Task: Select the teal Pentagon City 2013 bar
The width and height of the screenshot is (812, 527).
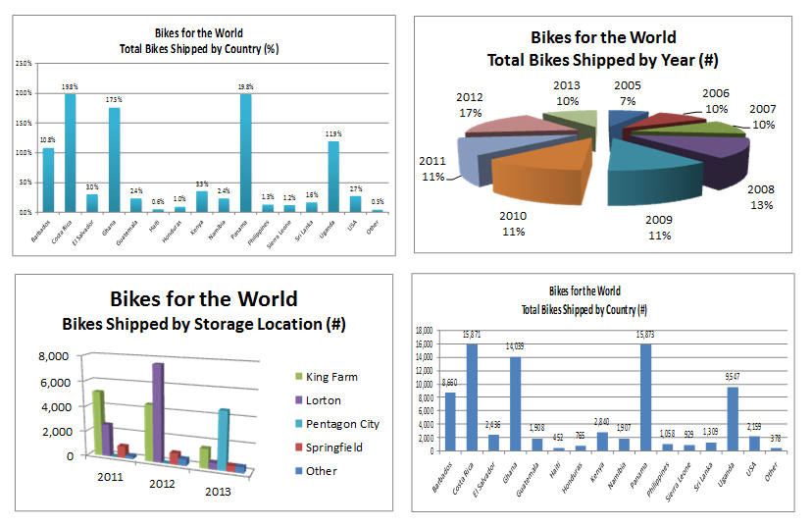Action: point(224,440)
